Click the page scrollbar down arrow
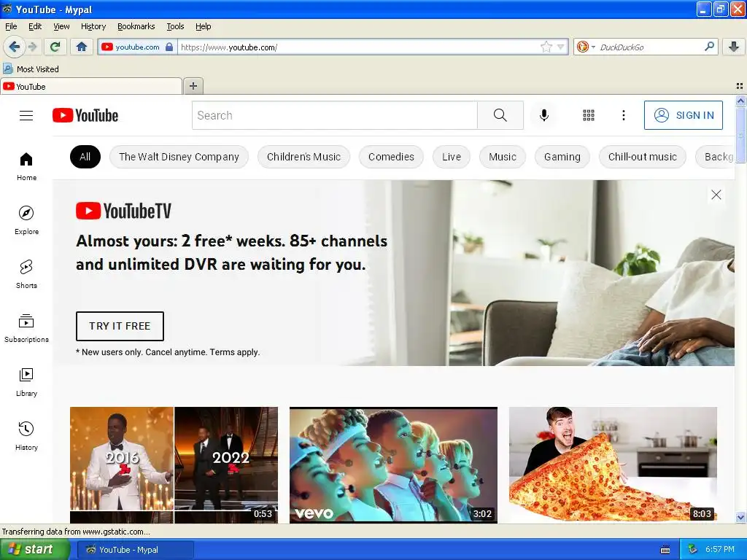747x560 pixels. click(x=741, y=517)
